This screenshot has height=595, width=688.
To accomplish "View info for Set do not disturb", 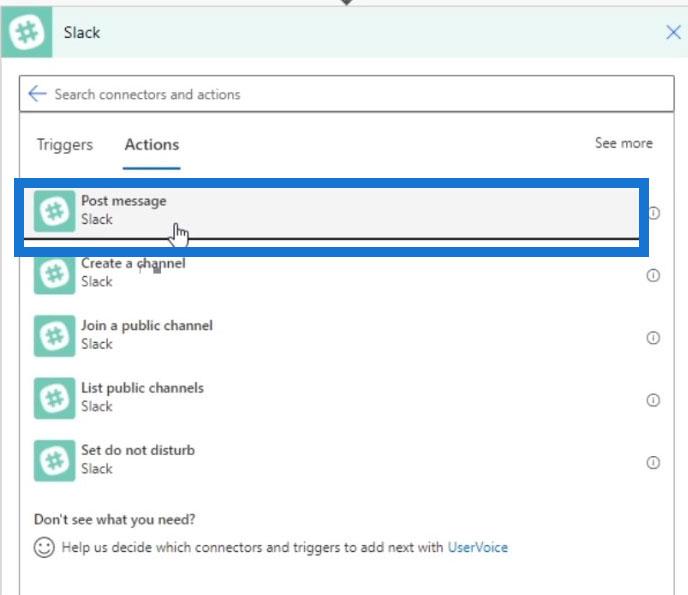I will (653, 462).
